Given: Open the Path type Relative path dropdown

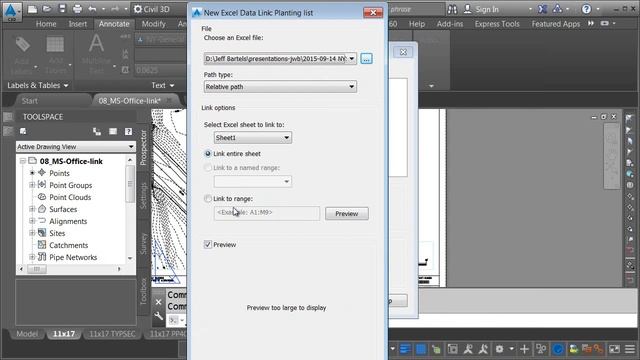Looking at the screenshot, I should click(351, 87).
